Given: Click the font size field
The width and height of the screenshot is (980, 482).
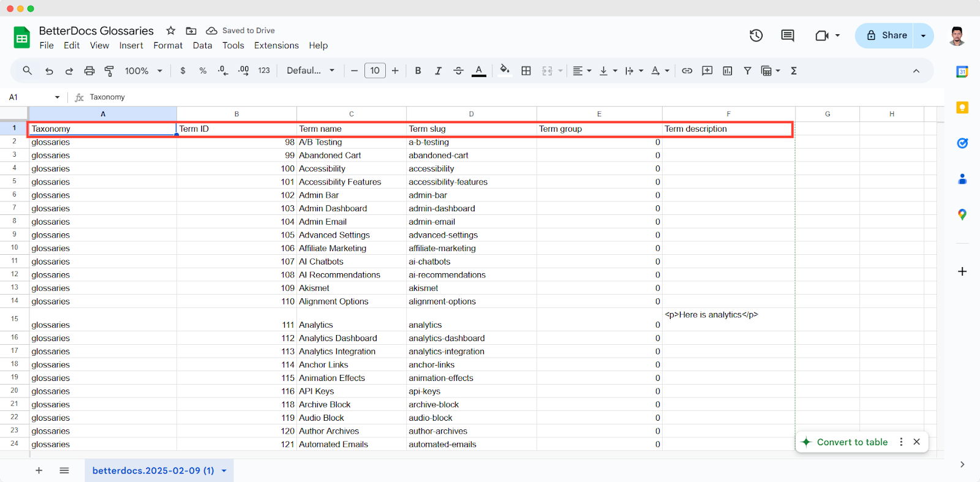Looking at the screenshot, I should click(x=375, y=71).
